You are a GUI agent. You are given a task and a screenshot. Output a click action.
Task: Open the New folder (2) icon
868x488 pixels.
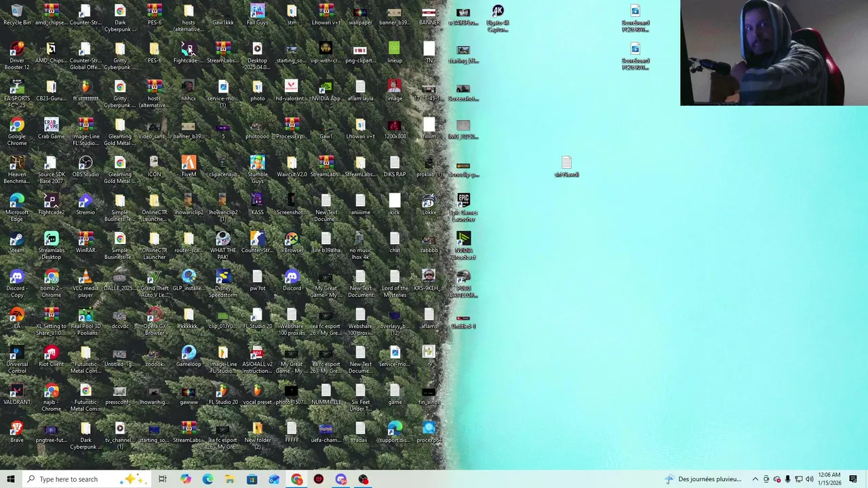tap(257, 436)
